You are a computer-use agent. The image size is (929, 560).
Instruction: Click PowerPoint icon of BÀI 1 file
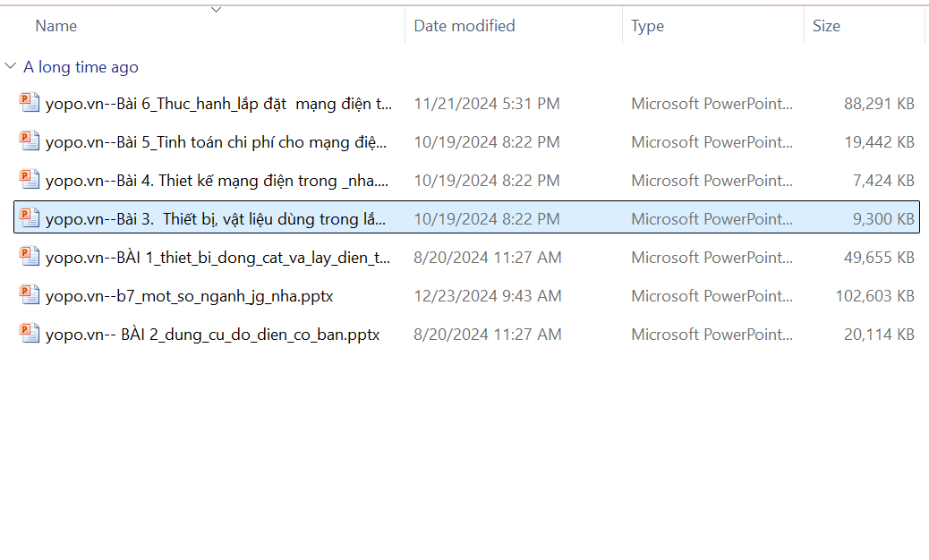(x=30, y=257)
